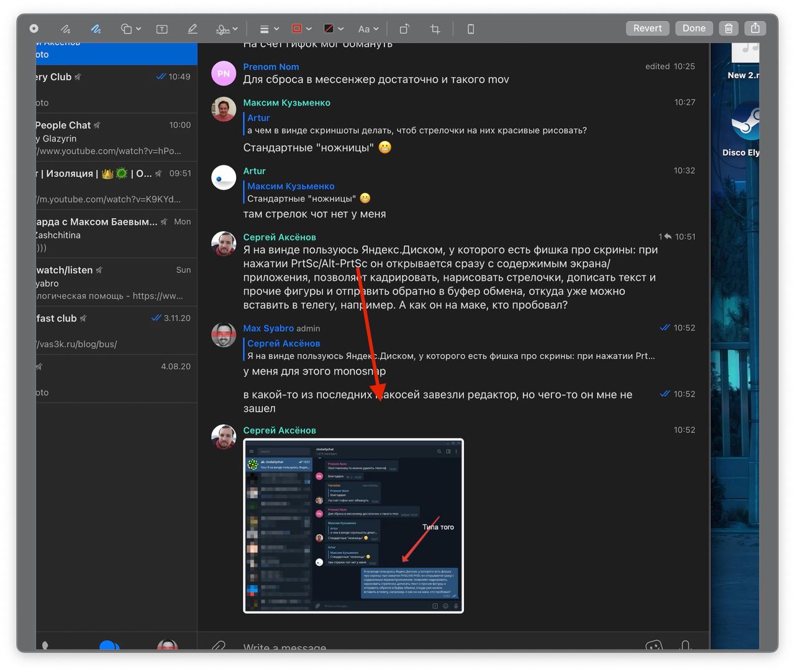Click message text 'Стандартные "ножницы"' with emoji

[x=317, y=148]
